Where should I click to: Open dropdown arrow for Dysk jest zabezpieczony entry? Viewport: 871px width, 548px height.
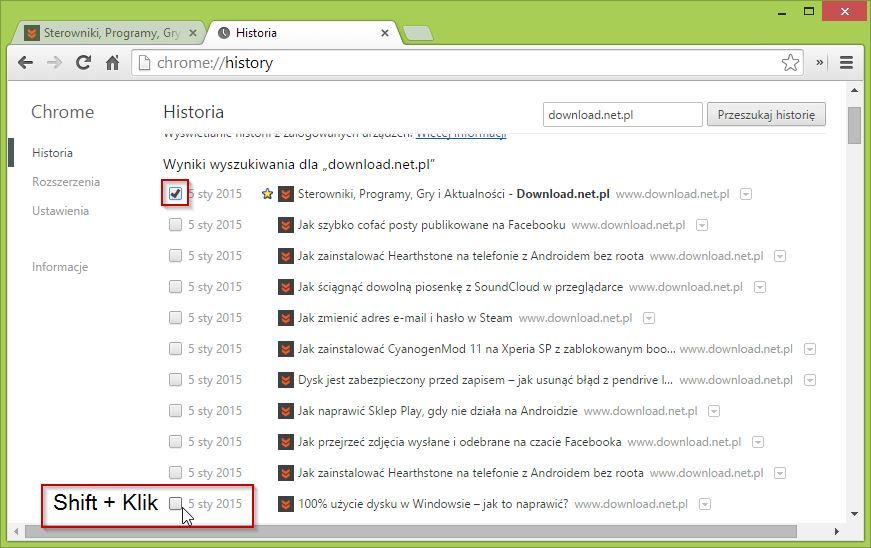[x=810, y=380]
